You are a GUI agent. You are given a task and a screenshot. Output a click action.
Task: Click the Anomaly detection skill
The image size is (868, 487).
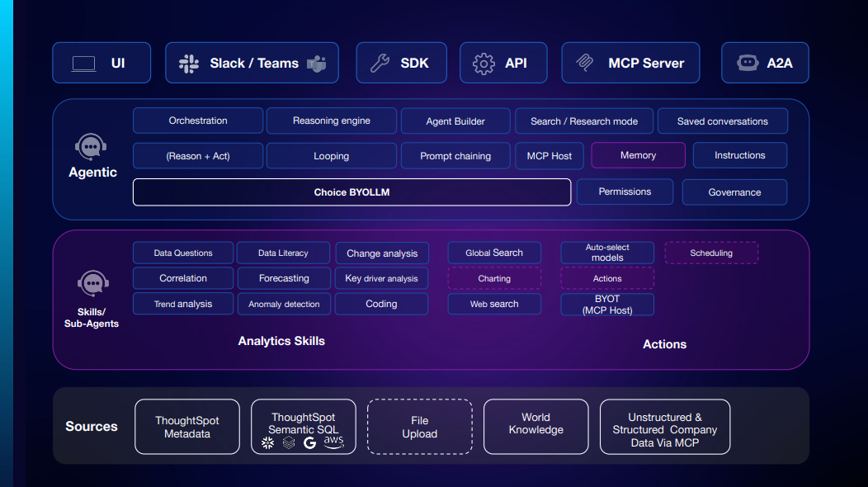[284, 305]
